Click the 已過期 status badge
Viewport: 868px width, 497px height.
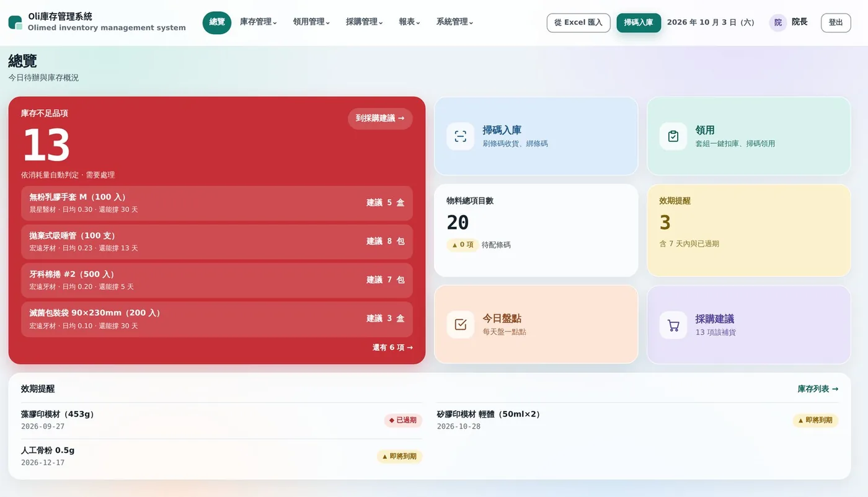[403, 420]
